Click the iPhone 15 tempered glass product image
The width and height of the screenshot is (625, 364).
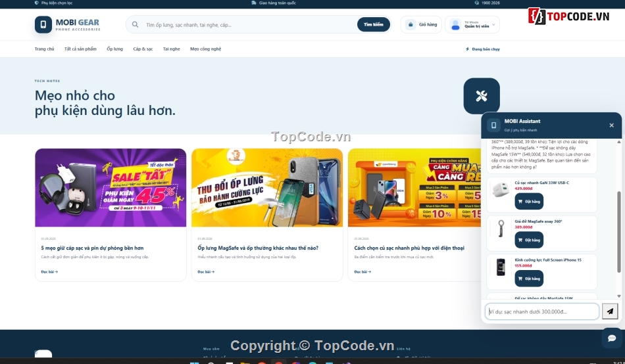(501, 267)
